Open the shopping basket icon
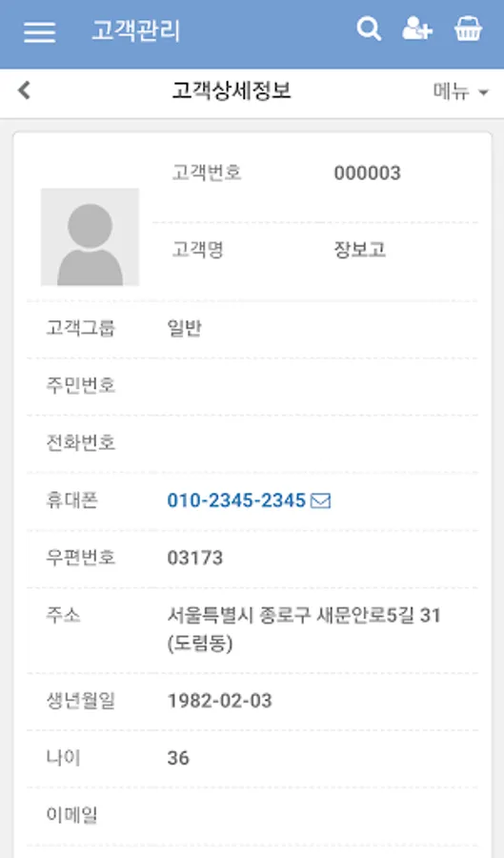Screen dimensions: 504x858 pyautogui.click(x=469, y=29)
